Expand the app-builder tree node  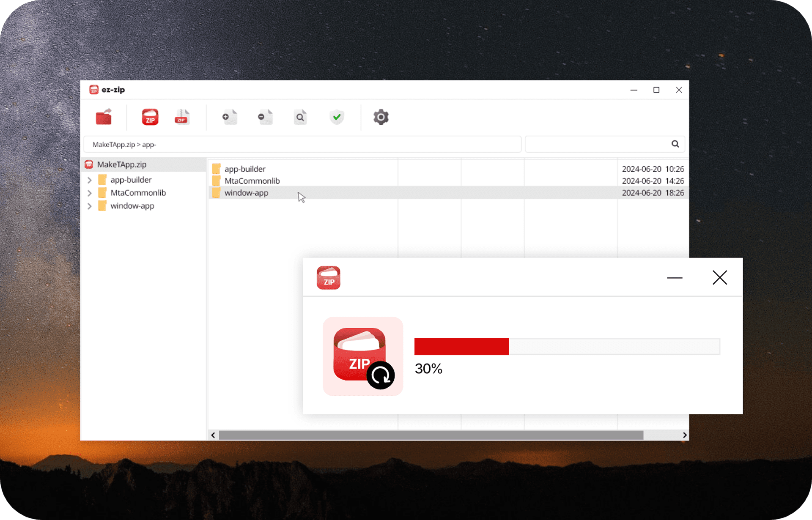coord(90,180)
